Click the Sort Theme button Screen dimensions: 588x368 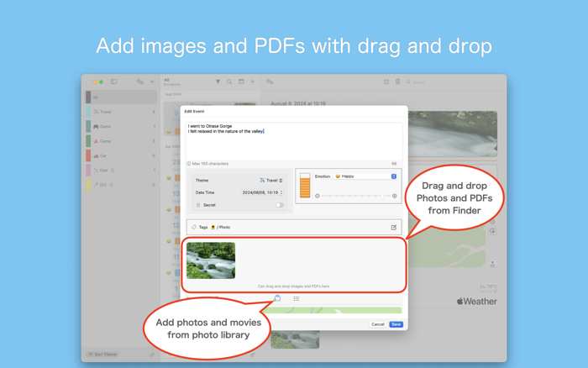tap(102, 354)
